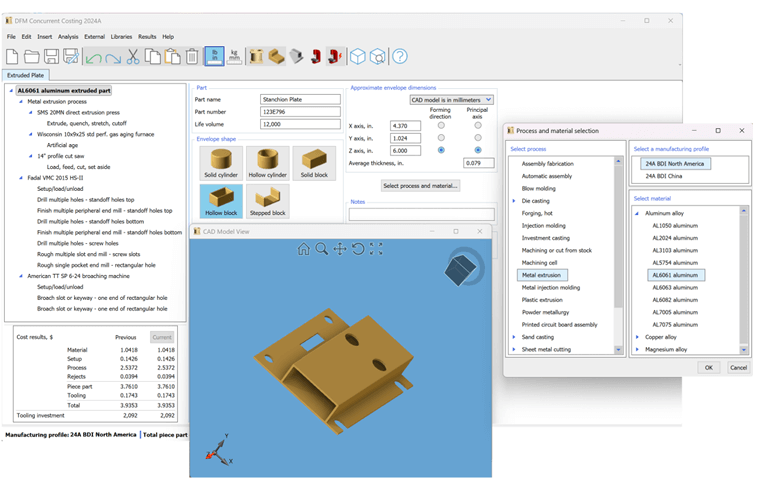Expand the Die casting process node
Viewport: 777px width, 504px height.
(514, 201)
